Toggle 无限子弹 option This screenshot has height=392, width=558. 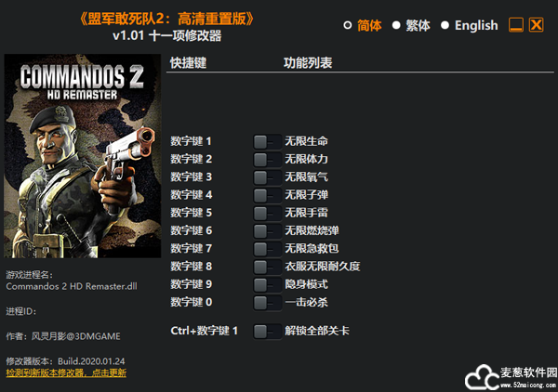(267, 195)
